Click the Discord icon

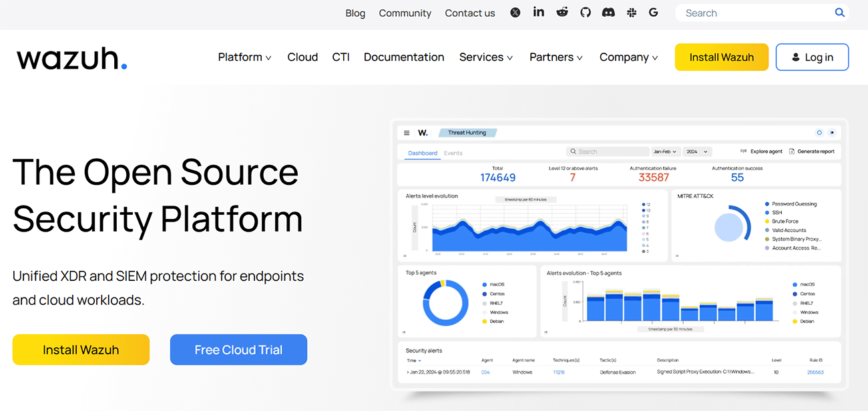point(608,13)
